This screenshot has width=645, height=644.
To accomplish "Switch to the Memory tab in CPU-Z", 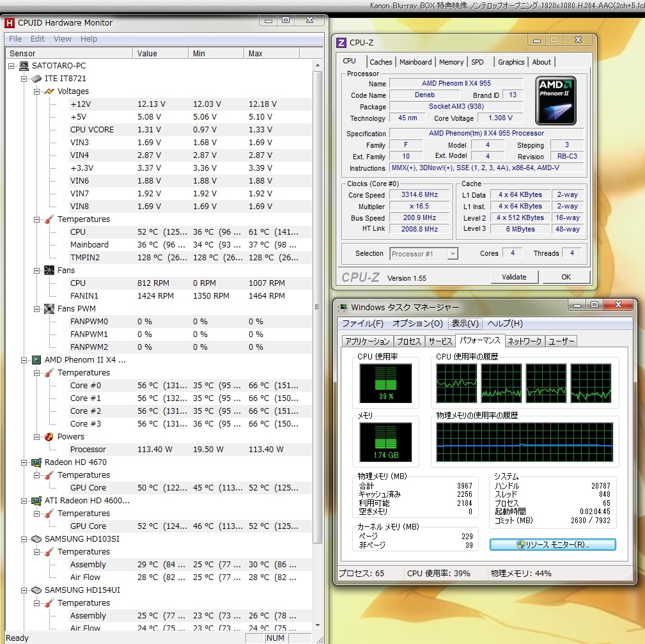I will pos(451,62).
